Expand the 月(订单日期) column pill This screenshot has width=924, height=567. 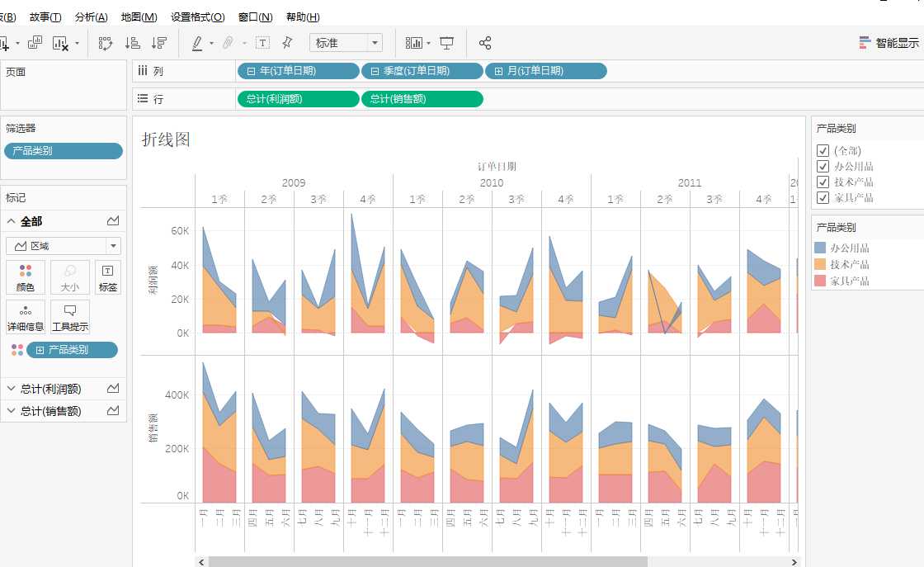(498, 71)
